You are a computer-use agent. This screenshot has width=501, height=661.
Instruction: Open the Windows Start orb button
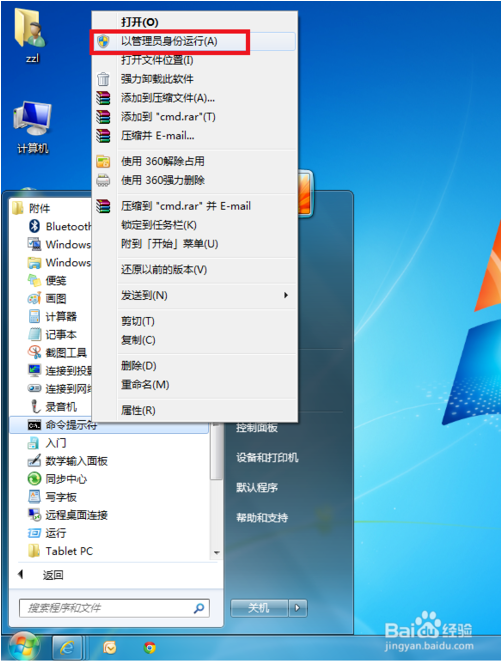click(x=24, y=646)
